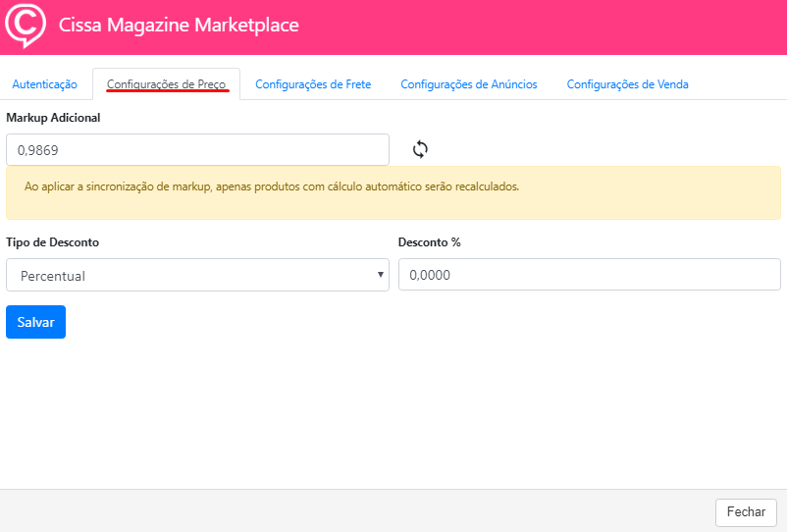This screenshot has width=787, height=532.
Task: Click the Markup Adicional input field
Action: coord(198,149)
